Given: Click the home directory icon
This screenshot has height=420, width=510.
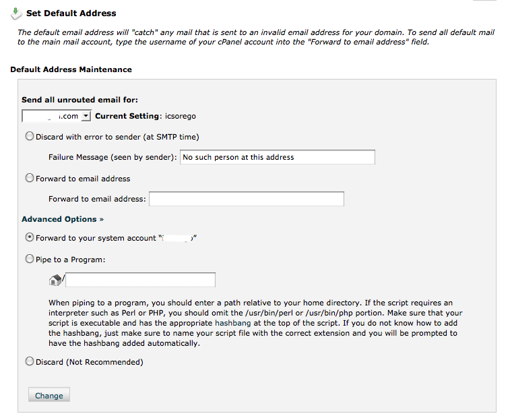Looking at the screenshot, I should tap(55, 280).
